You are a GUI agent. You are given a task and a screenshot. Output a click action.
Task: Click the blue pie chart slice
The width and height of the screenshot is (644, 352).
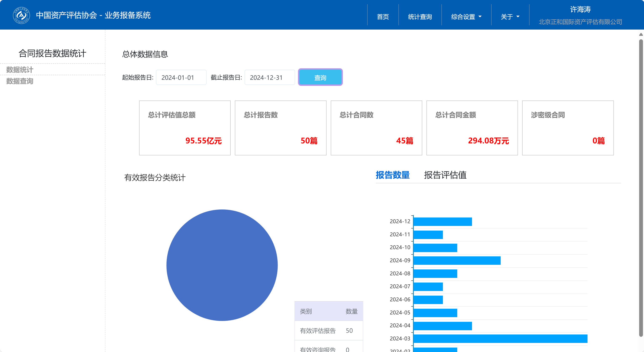(222, 265)
